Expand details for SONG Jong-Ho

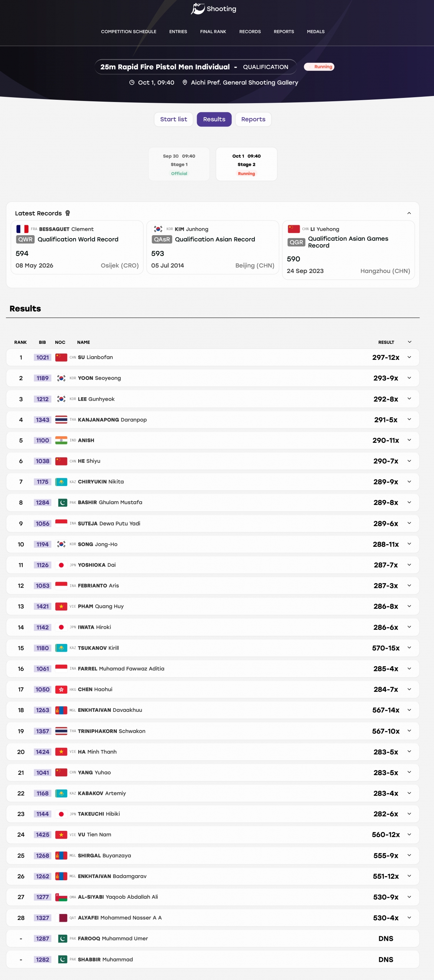409,544
